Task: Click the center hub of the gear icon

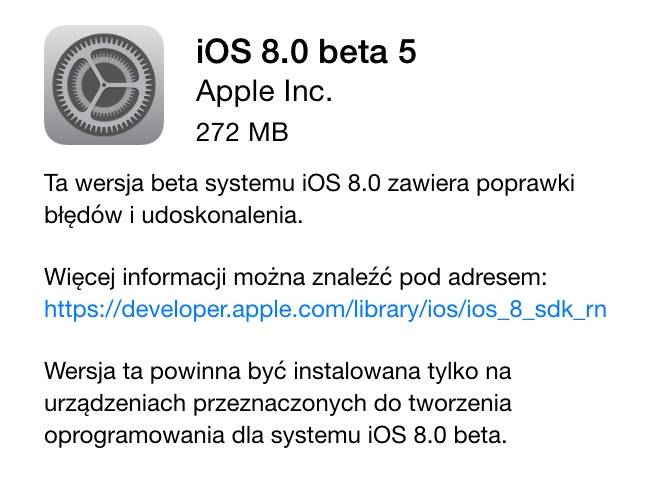Action: click(x=104, y=85)
